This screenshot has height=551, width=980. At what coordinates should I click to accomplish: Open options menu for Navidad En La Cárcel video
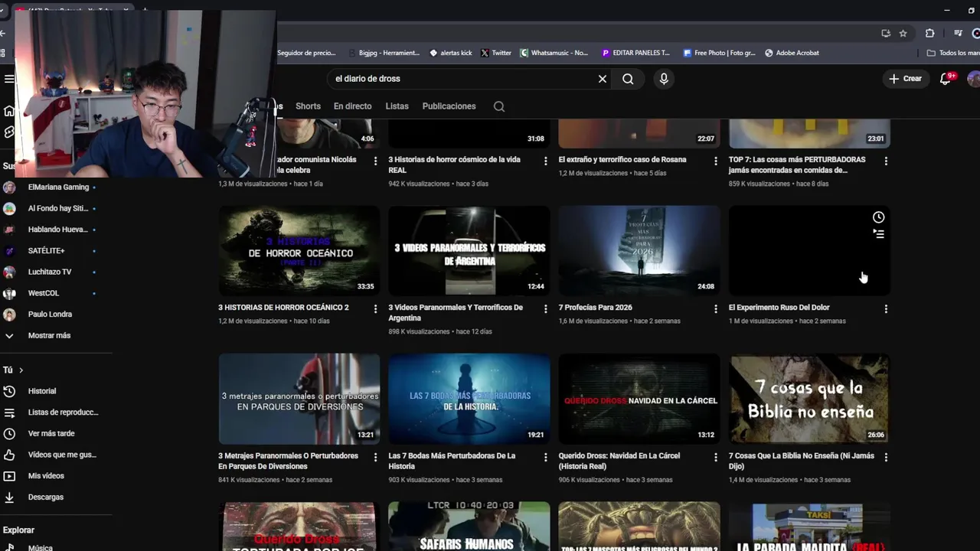[x=715, y=457]
